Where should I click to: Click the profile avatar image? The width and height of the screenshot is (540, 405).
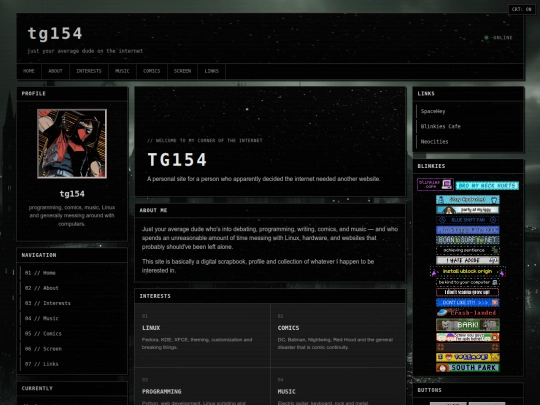click(72, 144)
